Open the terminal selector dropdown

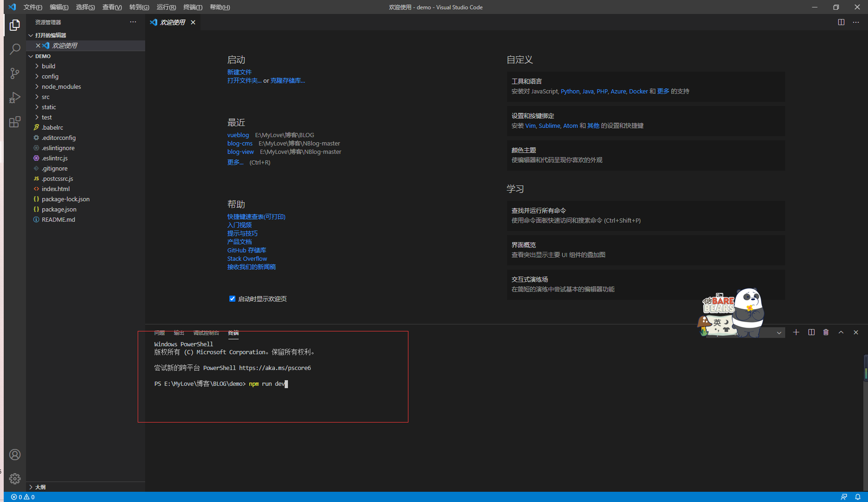(x=779, y=333)
